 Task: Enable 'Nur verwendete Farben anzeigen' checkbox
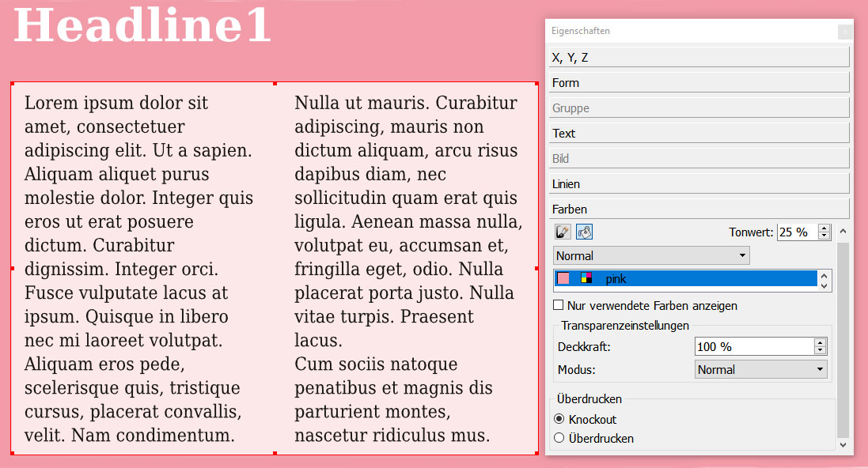click(x=559, y=305)
